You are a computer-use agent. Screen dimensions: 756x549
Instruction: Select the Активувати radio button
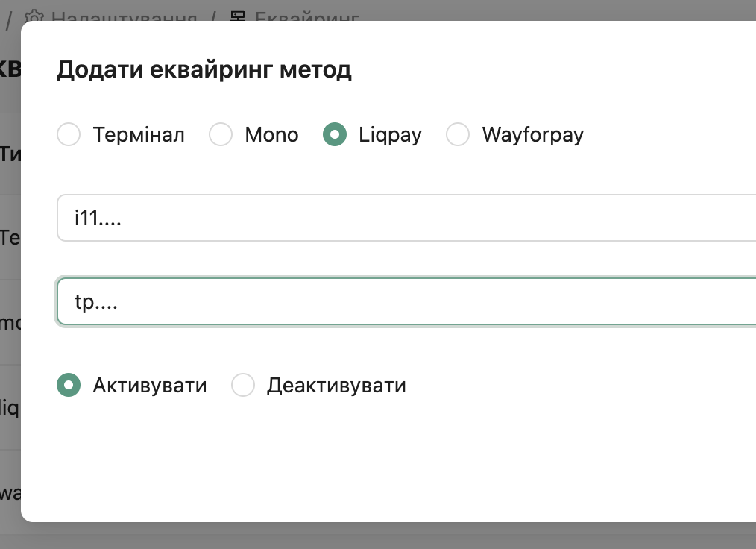[x=69, y=385]
